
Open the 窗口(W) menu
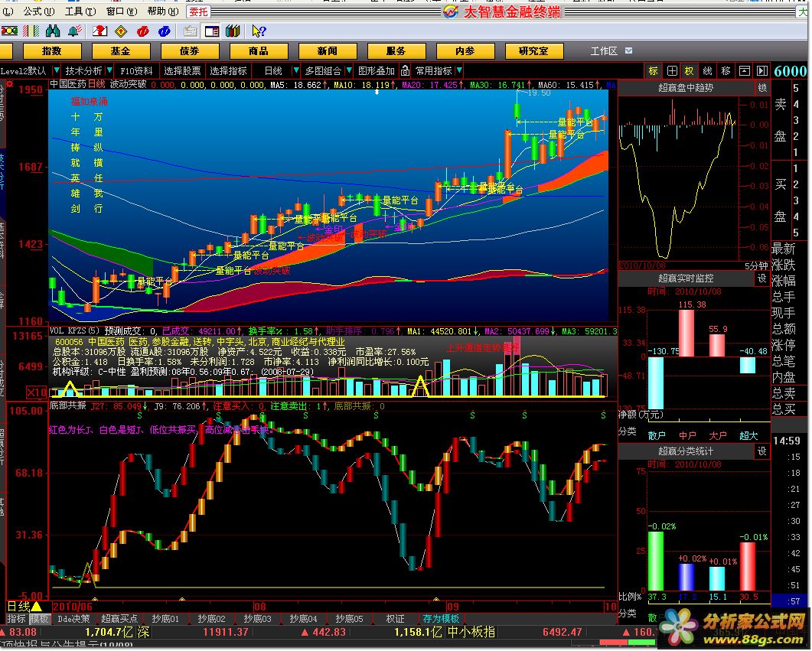tap(122, 11)
